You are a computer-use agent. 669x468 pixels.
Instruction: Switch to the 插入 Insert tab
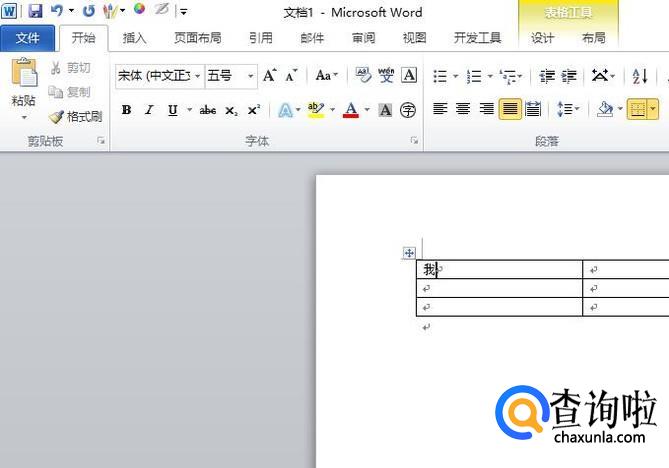coord(134,38)
